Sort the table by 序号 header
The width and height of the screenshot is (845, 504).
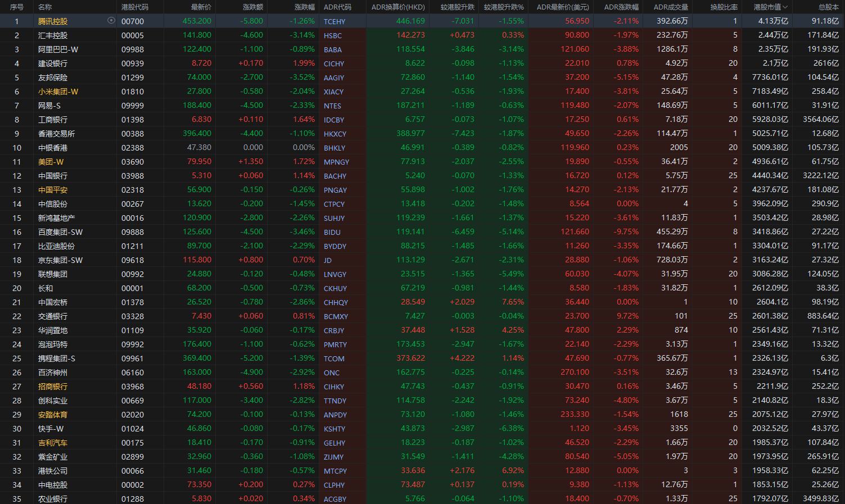17,7
